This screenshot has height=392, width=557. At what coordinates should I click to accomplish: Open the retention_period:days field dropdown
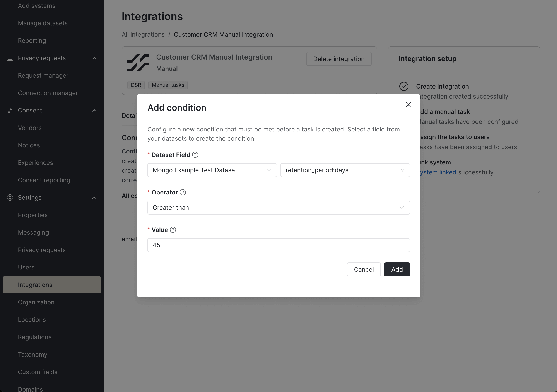point(345,170)
